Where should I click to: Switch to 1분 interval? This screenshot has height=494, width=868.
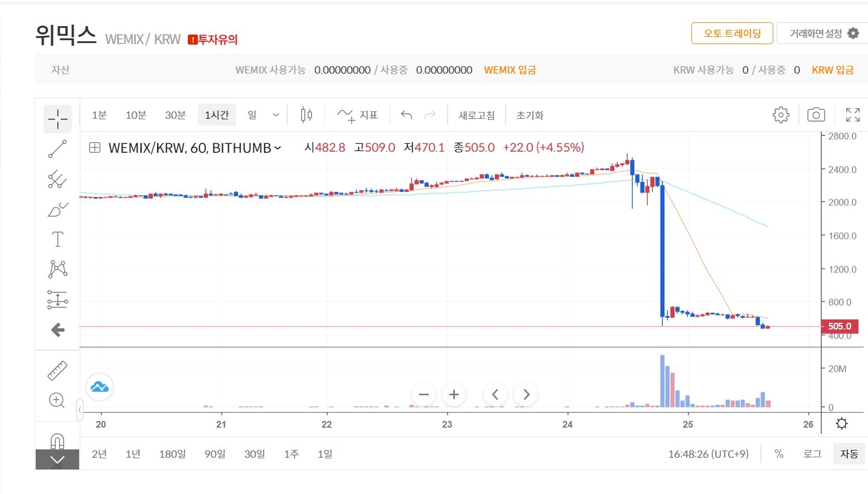pos(99,115)
